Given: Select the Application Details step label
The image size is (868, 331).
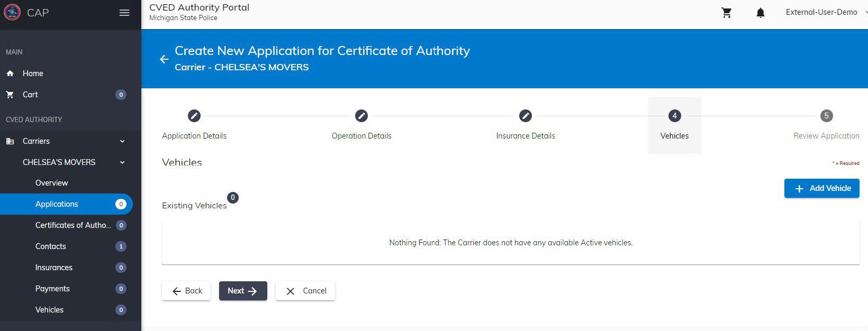Looking at the screenshot, I should tap(194, 136).
